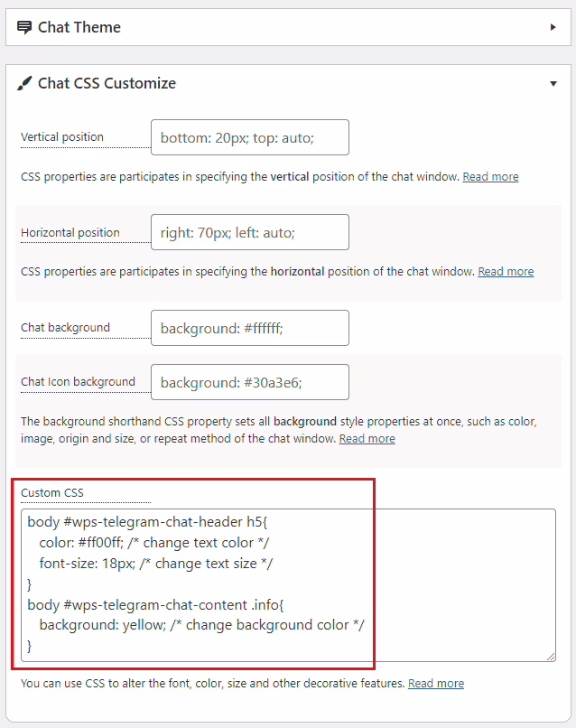Click the paintbrush icon beside Chat CSS Customize
The height and width of the screenshot is (728, 576).
24,83
